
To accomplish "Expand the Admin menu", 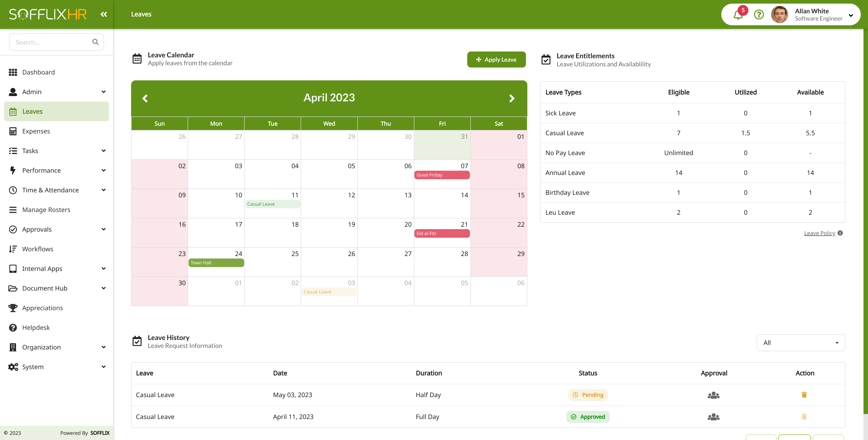I will pos(104,92).
